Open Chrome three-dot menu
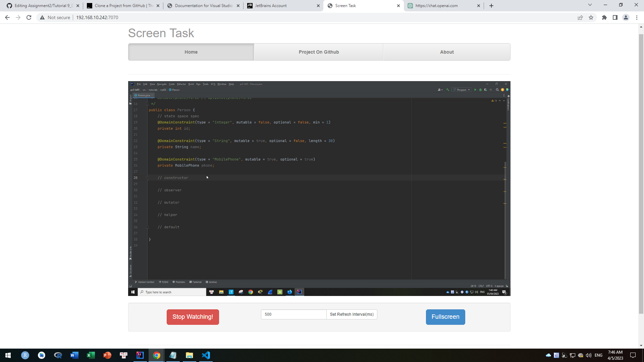The image size is (644, 362). pos(637,17)
